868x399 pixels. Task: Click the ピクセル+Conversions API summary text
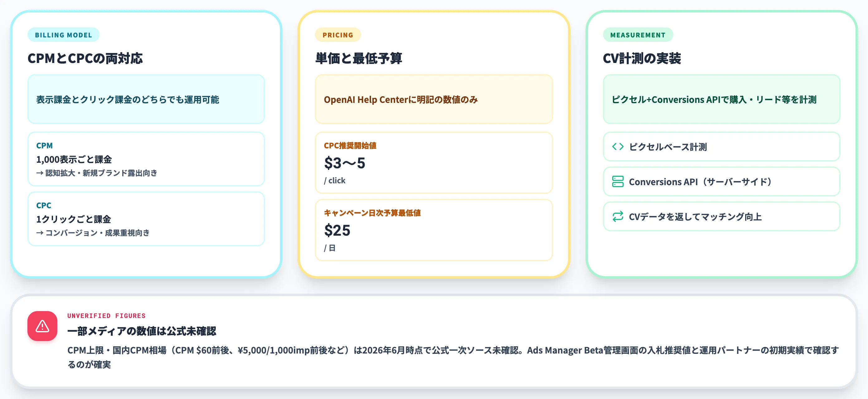(x=714, y=99)
